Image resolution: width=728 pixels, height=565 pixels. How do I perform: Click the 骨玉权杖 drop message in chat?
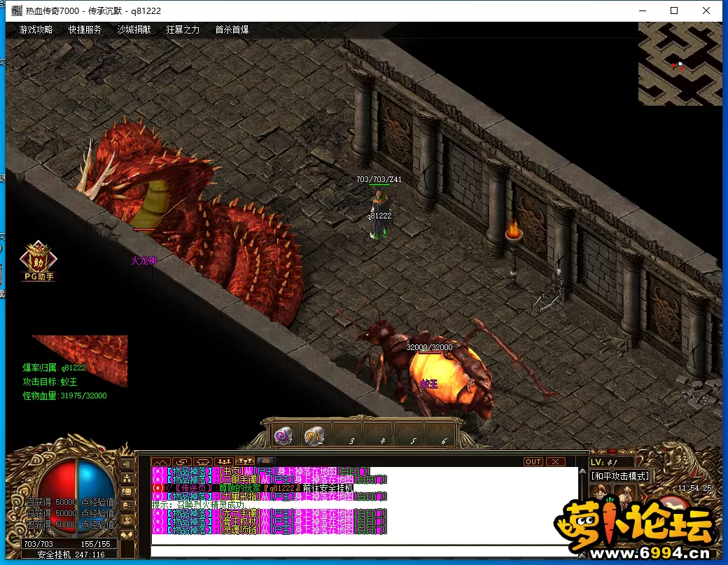[x=269, y=522]
